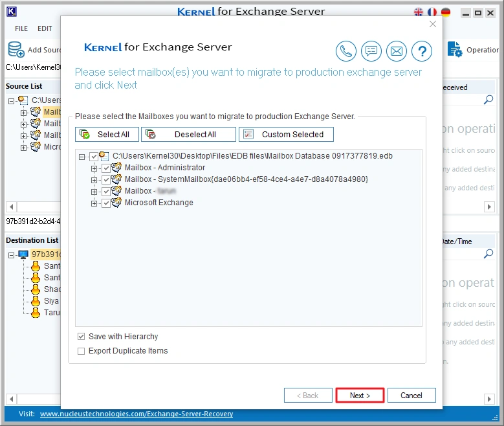Select the 97b391 server in Destination List
The image size is (504, 426).
pyautogui.click(x=46, y=254)
